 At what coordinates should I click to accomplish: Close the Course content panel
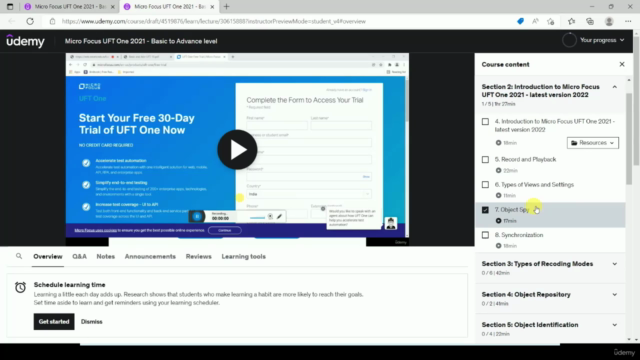tap(622, 64)
